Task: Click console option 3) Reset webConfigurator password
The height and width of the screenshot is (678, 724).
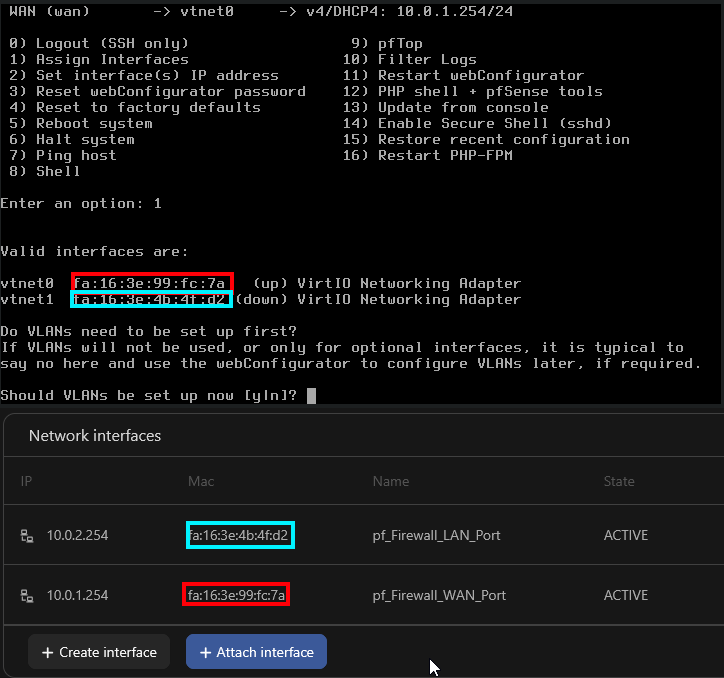Action: pyautogui.click(x=157, y=91)
